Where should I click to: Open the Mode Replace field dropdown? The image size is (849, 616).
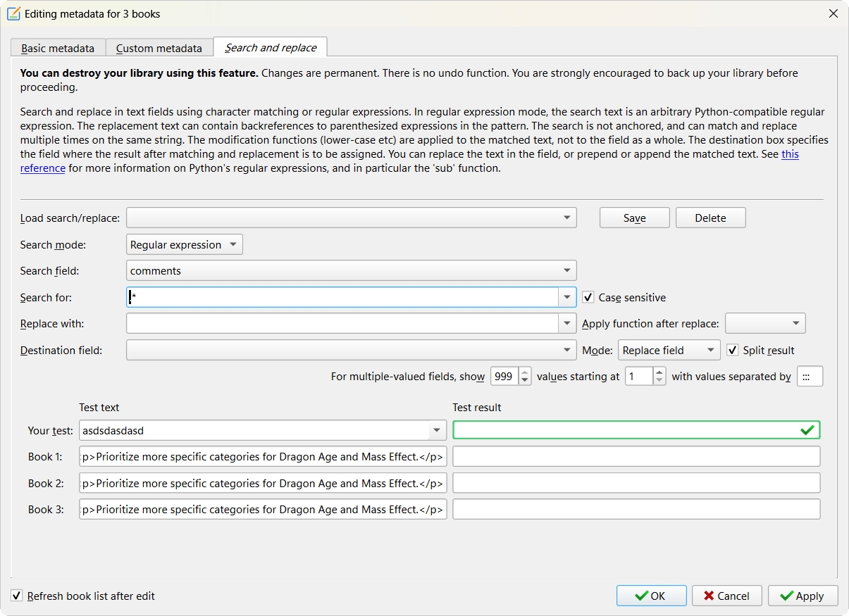(669, 351)
